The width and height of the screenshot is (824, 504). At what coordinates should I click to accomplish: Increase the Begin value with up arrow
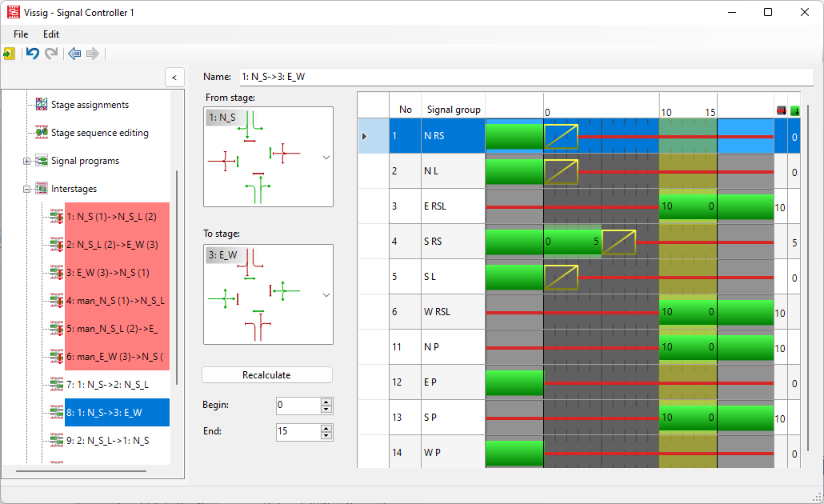(326, 401)
